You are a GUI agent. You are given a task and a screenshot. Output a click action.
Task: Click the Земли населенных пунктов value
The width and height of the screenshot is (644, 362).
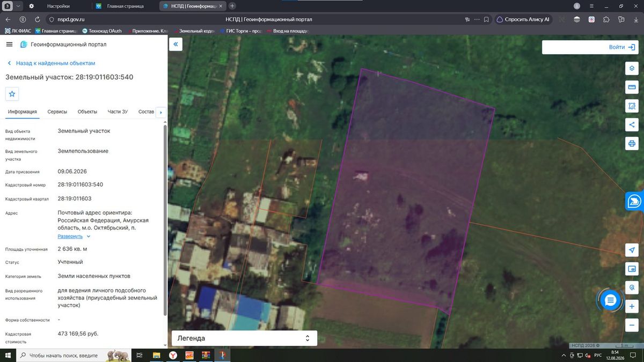94,276
